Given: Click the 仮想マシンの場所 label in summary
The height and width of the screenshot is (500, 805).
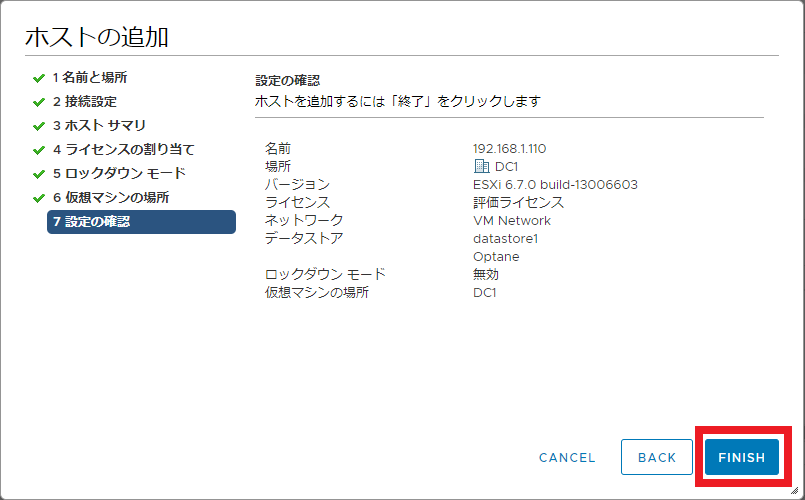Looking at the screenshot, I should click(317, 292).
